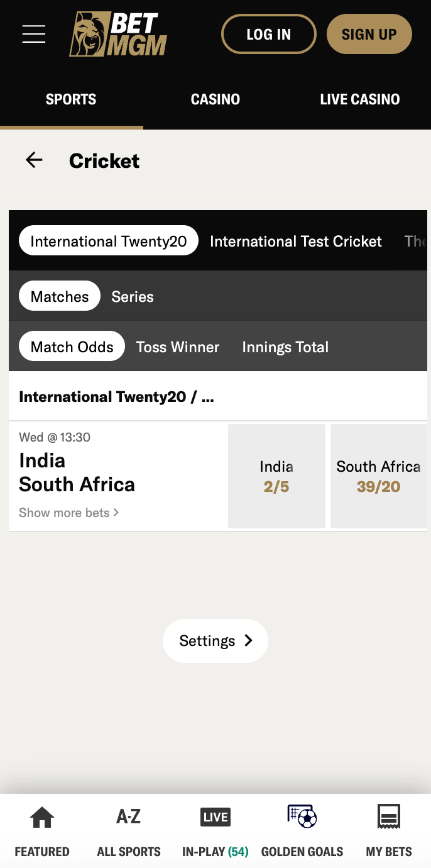Open the Settings chevron button
Viewport: 431px width, 868px height.
point(215,641)
